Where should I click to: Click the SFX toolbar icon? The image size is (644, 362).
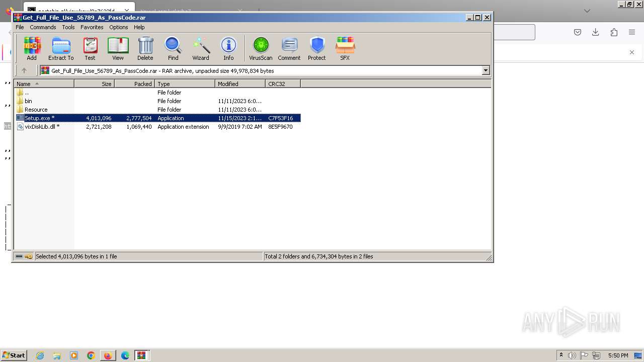345,48
